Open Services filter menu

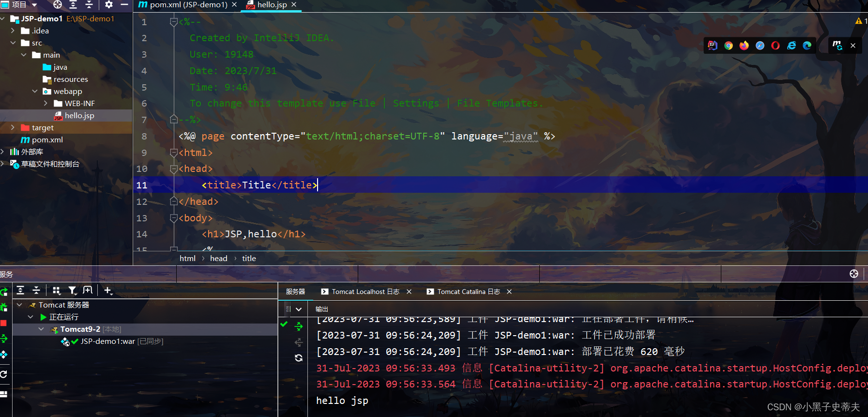[72, 290]
